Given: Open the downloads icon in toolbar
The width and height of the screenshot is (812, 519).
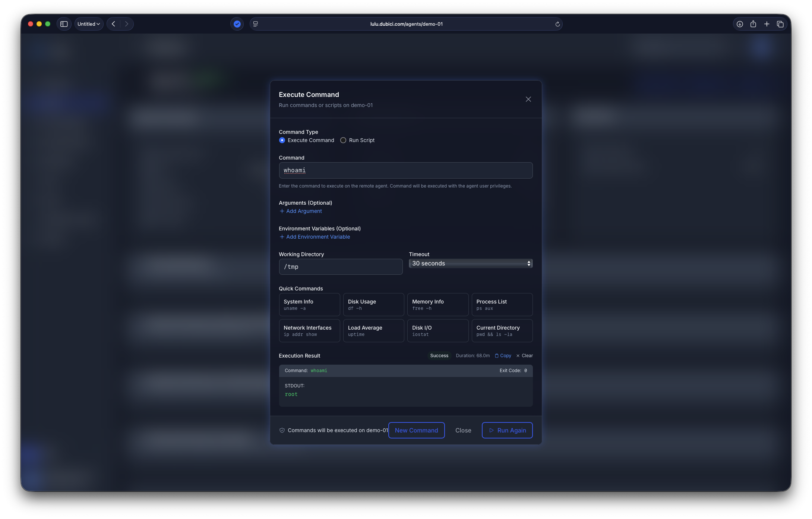Looking at the screenshot, I should pyautogui.click(x=740, y=24).
